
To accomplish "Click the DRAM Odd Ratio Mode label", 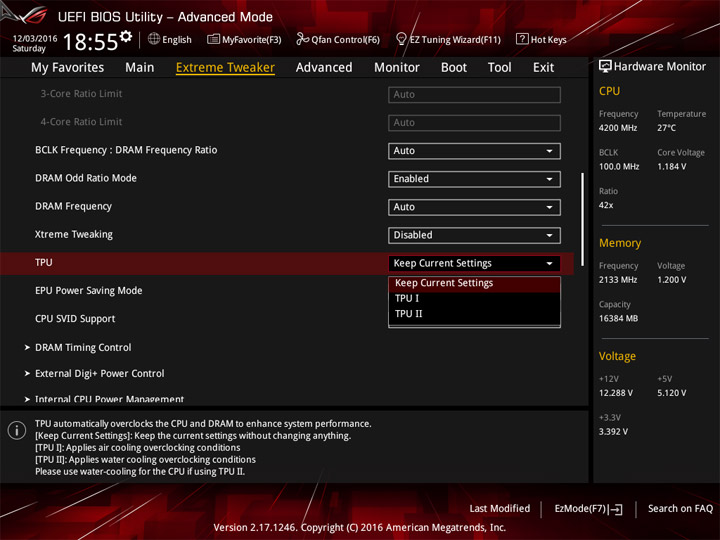I will pyautogui.click(x=86, y=178).
